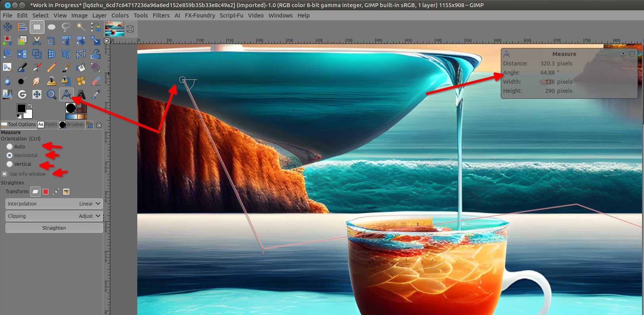Choose the Eraser tool
Image resolution: width=644 pixels, height=315 pixels.
[x=96, y=81]
